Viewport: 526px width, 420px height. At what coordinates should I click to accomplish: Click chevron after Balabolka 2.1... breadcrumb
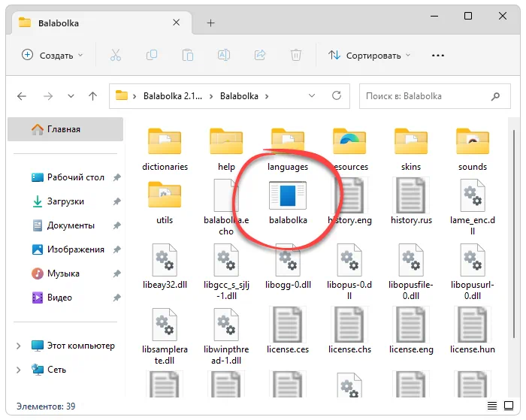point(211,97)
